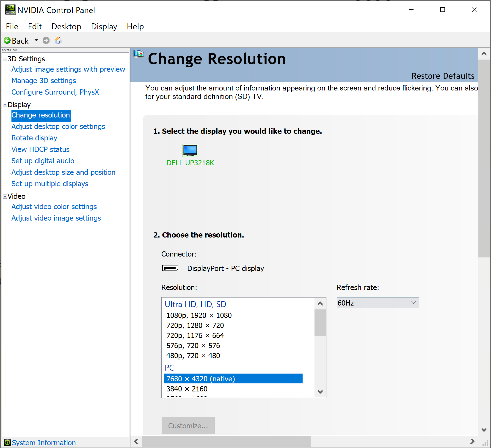Viewport: 491px width, 448px height.
Task: Select the DELL UP3218K monitor icon
Action: tap(190, 150)
